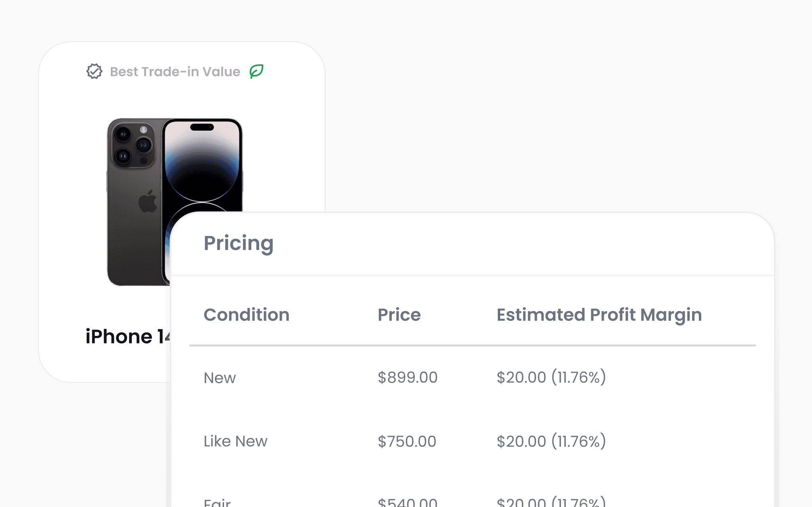Click the $899.00 price cell
This screenshot has width=812, height=507.
click(408, 377)
